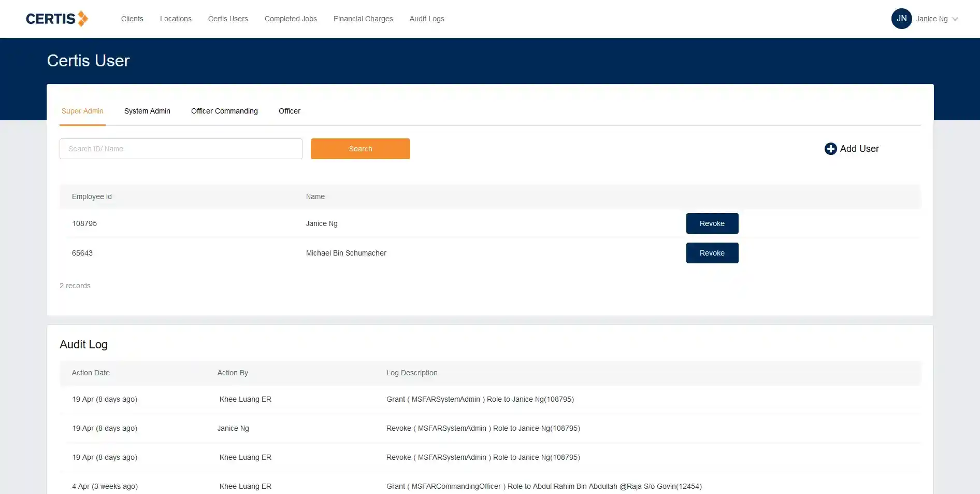Open Completed Jobs page
Image resolution: width=980 pixels, height=494 pixels.
[291, 19]
